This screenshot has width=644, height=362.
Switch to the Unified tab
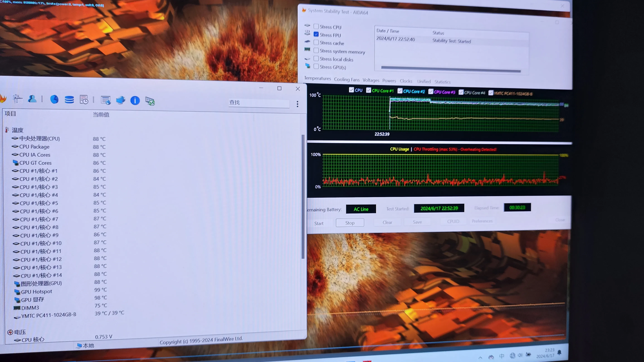pos(424,81)
